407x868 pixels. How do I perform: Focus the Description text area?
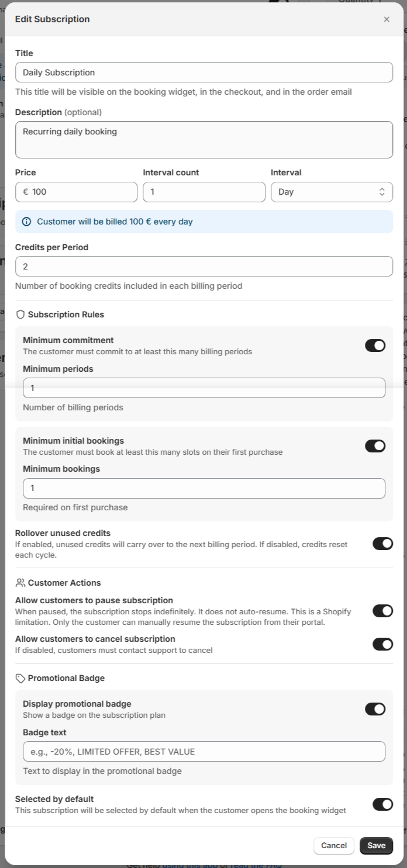pos(203,140)
